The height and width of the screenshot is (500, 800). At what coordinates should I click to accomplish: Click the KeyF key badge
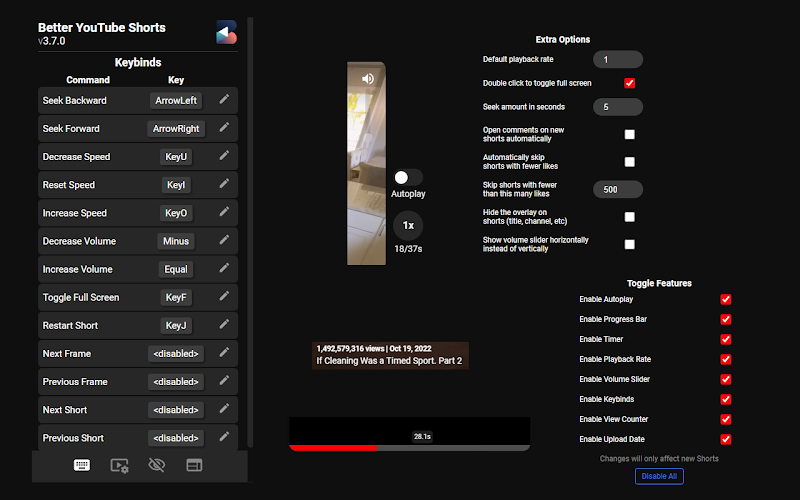pyautogui.click(x=176, y=297)
